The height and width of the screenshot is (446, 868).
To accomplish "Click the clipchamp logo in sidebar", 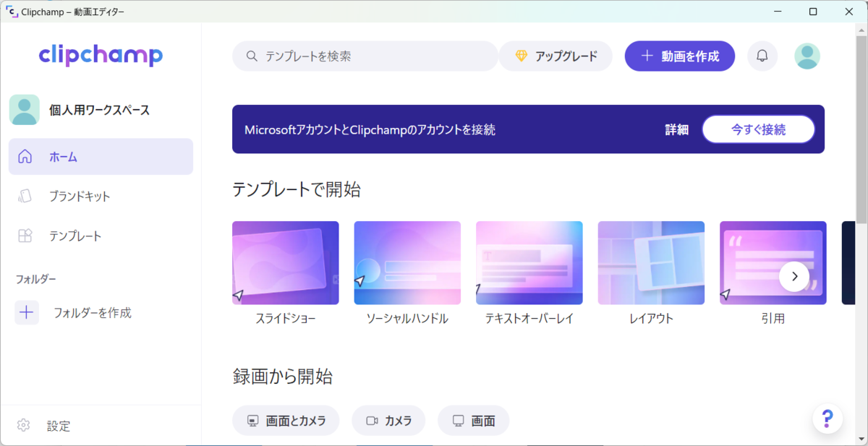I will tap(101, 55).
